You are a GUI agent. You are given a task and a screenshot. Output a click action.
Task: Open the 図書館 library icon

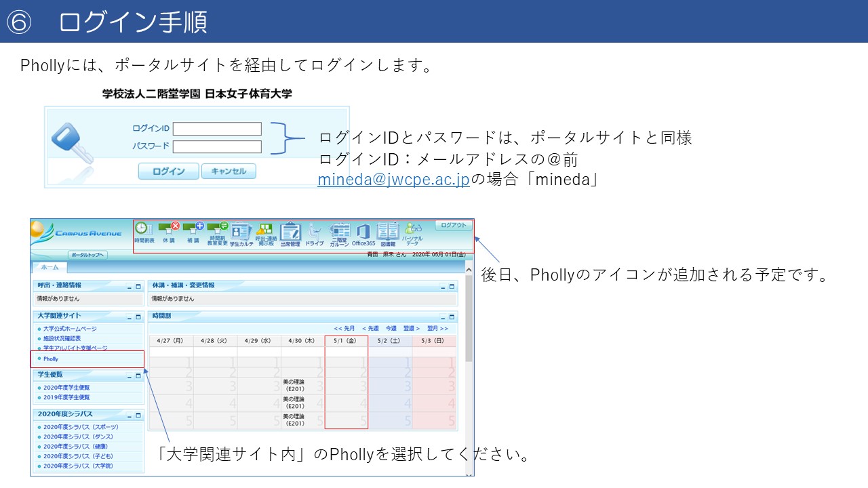coord(388,235)
